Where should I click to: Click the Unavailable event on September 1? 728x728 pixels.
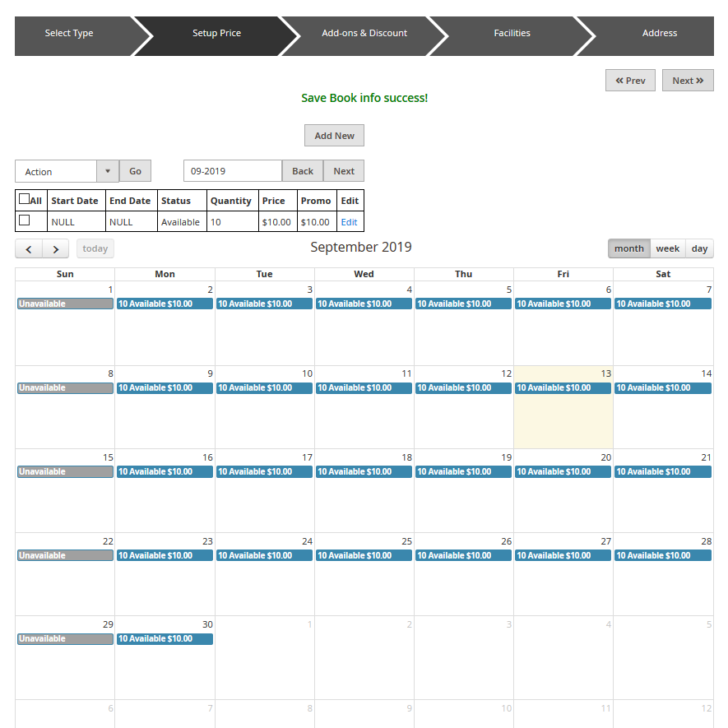[65, 304]
